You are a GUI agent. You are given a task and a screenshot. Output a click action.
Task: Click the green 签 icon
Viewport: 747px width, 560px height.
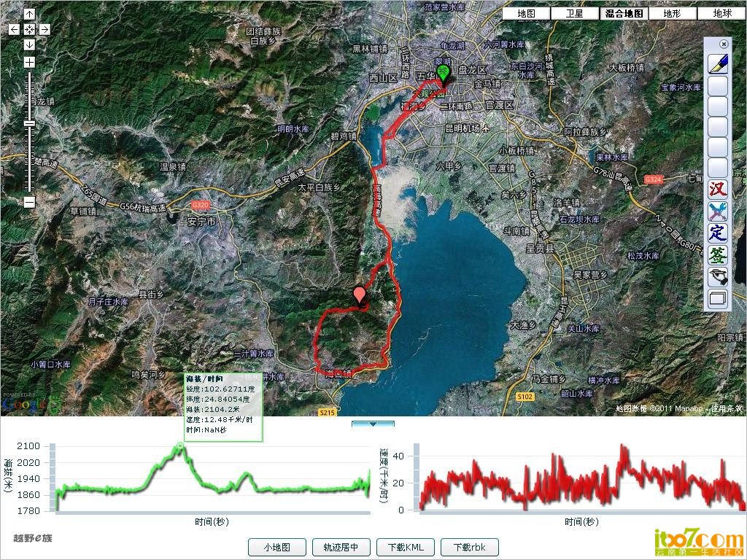click(718, 254)
